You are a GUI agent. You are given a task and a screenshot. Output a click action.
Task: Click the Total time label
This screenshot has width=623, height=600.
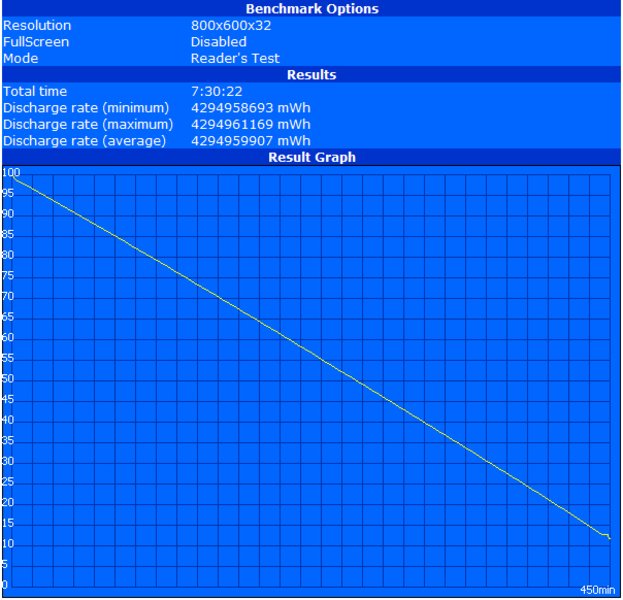coord(35,91)
